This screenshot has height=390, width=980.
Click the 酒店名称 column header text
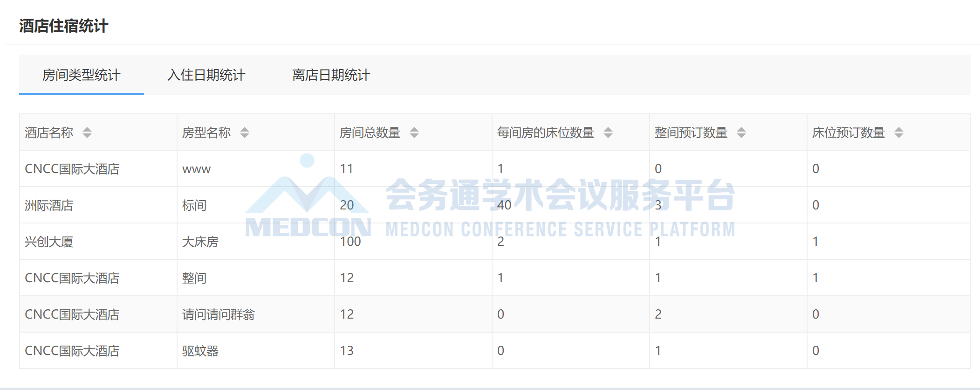(49, 132)
